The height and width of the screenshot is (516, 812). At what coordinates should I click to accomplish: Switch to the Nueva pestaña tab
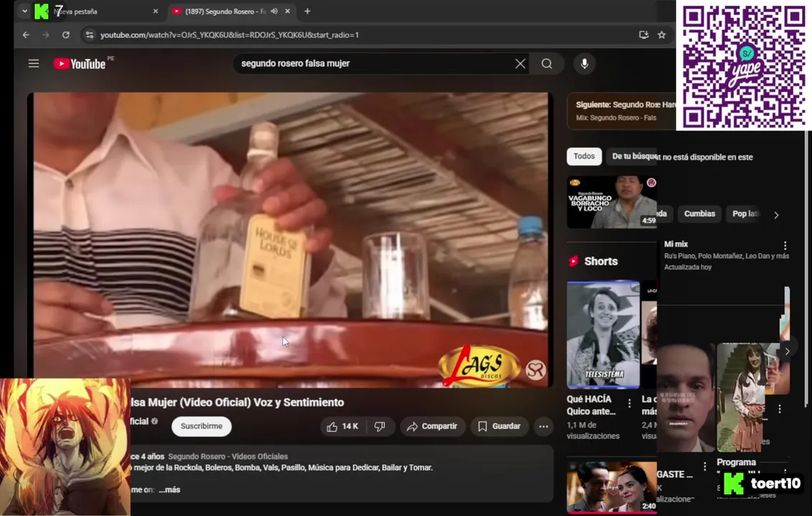(97, 11)
